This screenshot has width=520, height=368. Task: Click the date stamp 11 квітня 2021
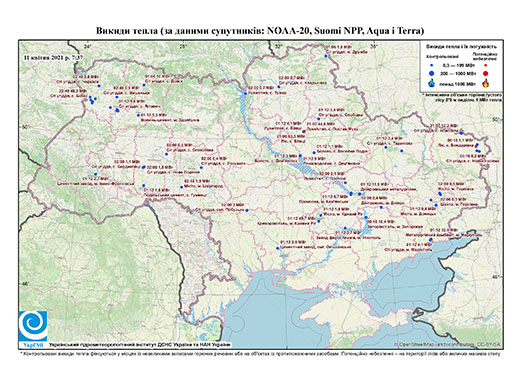pos(53,57)
